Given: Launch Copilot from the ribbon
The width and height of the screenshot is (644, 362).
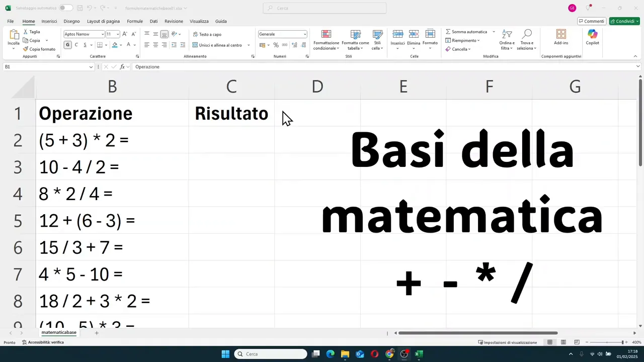Looking at the screenshot, I should point(592,37).
